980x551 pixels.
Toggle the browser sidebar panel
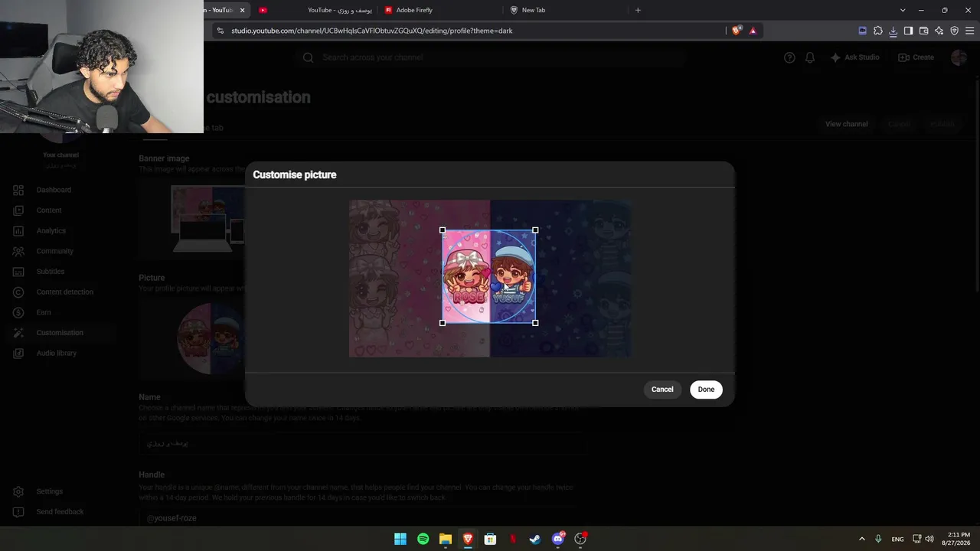(x=908, y=31)
